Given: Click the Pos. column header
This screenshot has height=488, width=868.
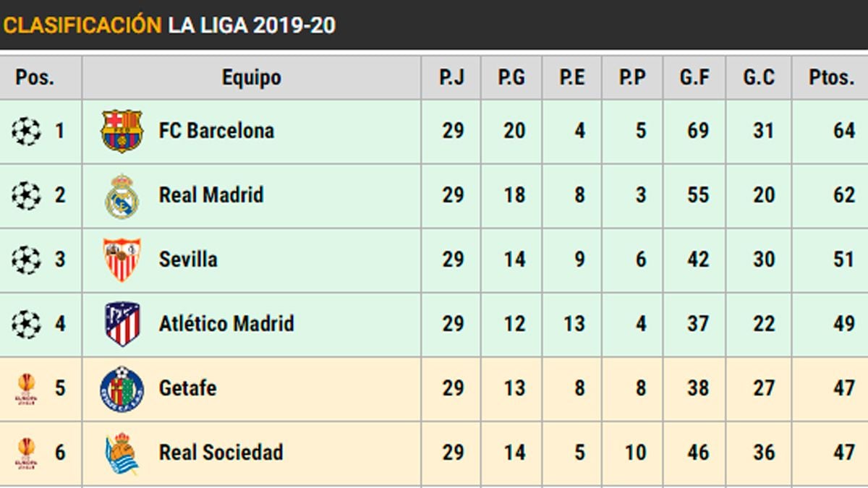Looking at the screenshot, I should [x=35, y=77].
